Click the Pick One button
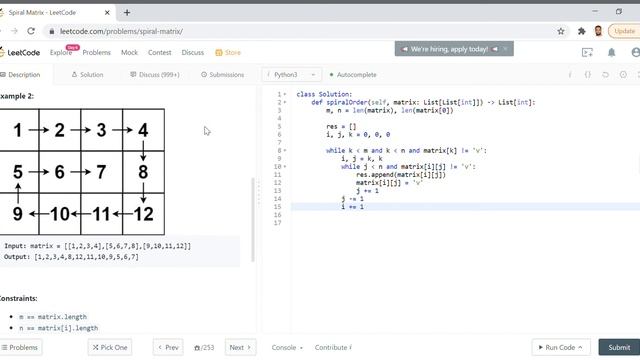640x360 pixels. point(110,347)
